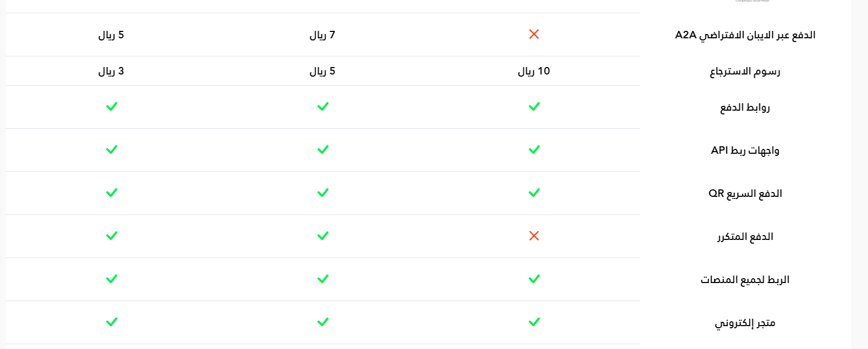Click the checkmark beside the متجر إلكتروني label

(534, 322)
